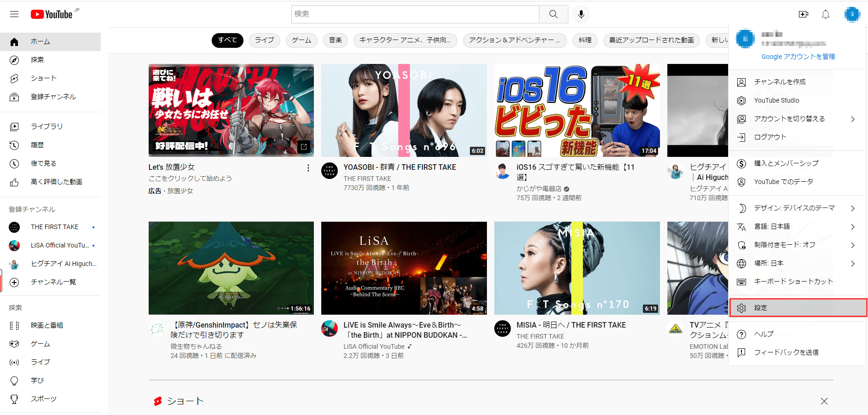The width and height of the screenshot is (868, 415).
Task: Select the Shorts icon in the sidebar
Action: pos(14,78)
